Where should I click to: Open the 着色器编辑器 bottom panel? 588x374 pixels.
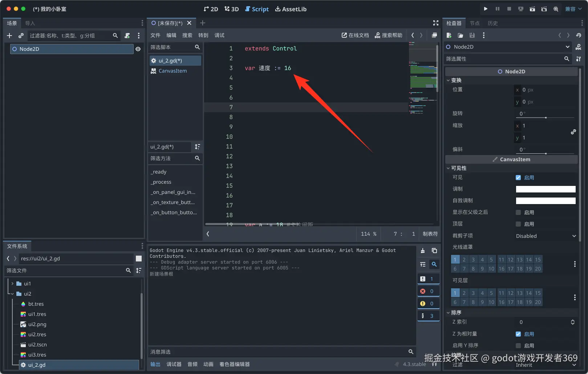tap(235, 364)
